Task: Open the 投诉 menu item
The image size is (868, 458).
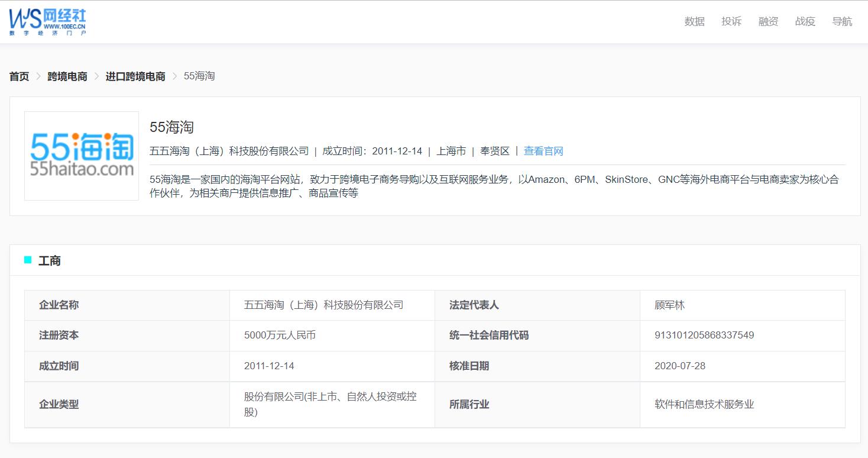Action: coord(731,21)
